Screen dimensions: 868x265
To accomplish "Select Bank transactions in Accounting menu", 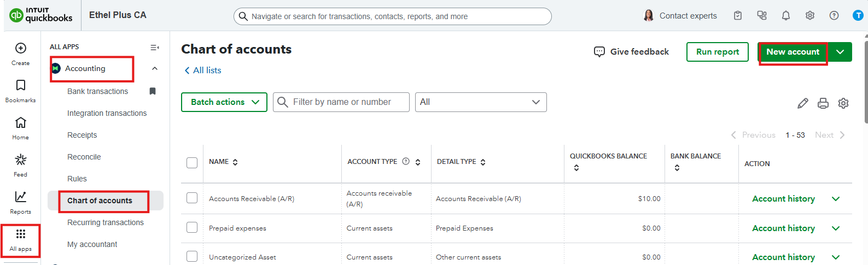I will point(97,91).
